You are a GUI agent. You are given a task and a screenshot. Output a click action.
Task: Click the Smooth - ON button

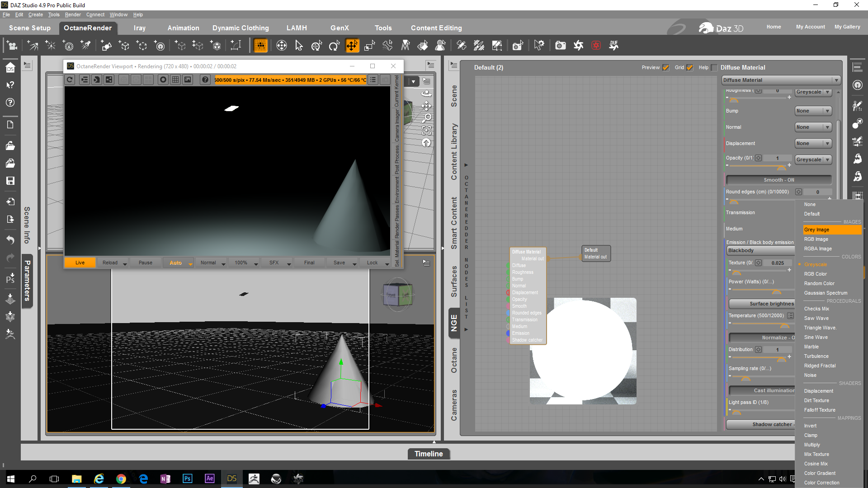click(x=778, y=180)
